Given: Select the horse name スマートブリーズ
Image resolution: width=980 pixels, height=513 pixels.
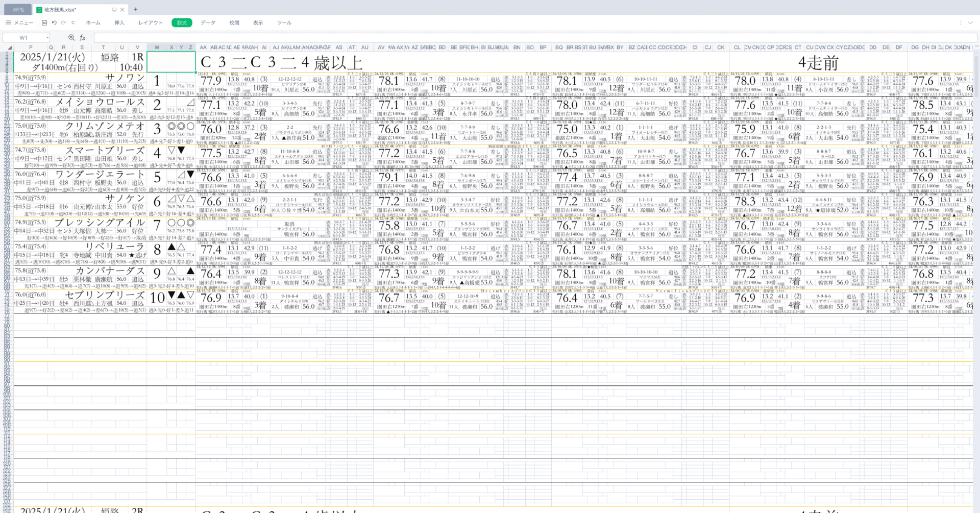Looking at the screenshot, I should 105,150.
